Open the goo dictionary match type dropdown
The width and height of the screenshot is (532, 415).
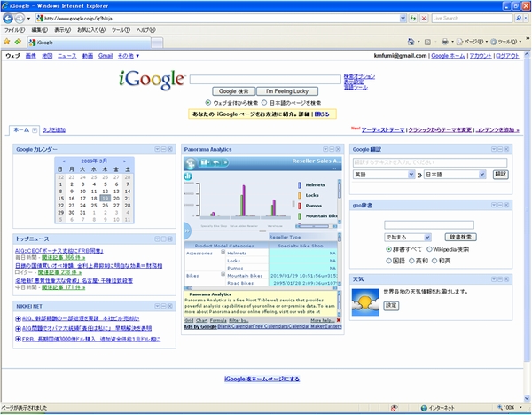pos(408,237)
